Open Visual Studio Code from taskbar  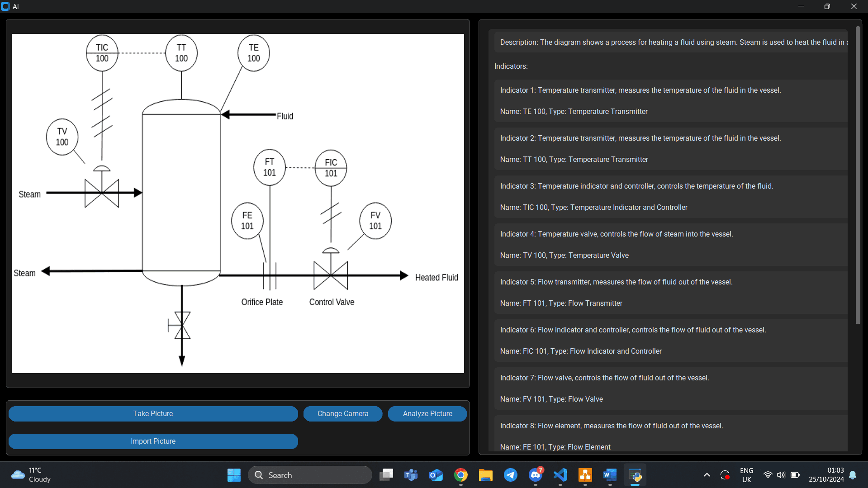(560, 475)
